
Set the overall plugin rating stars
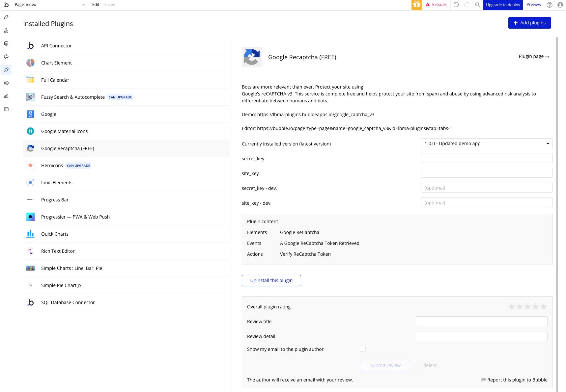[527, 307]
